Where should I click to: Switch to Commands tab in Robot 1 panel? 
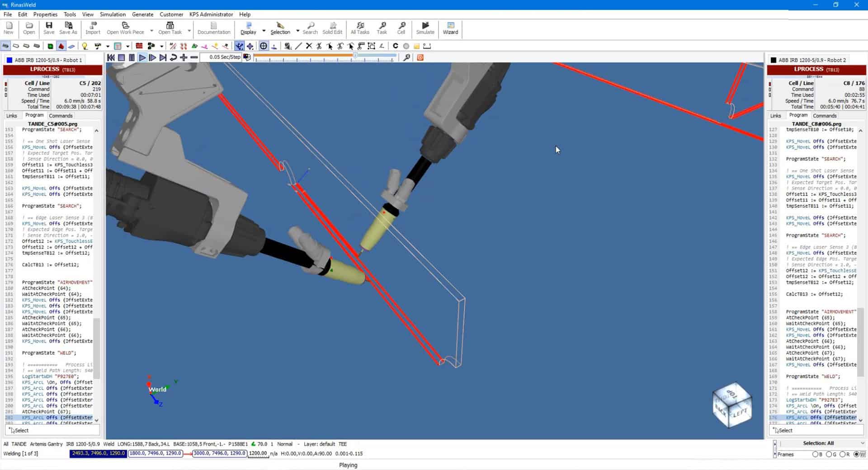[61, 116]
